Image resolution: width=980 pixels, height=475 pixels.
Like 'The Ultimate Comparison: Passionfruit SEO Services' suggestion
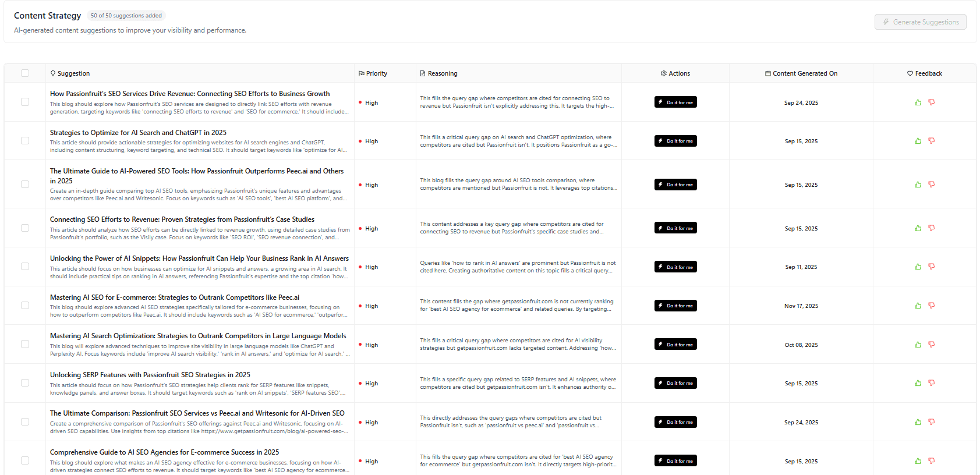point(918,422)
